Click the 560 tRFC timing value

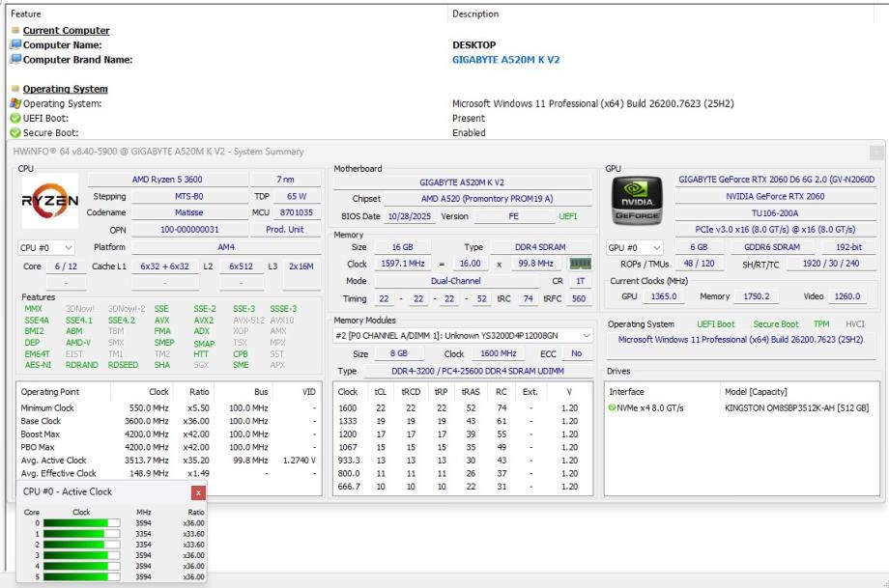point(579,298)
